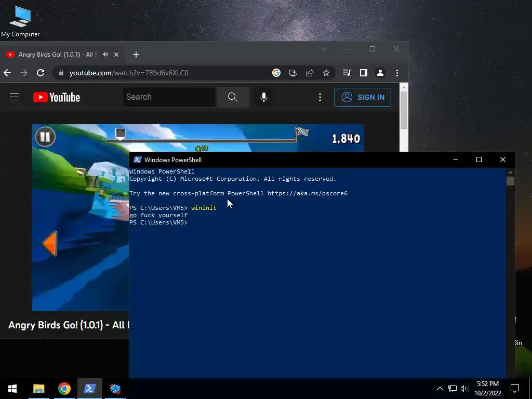The height and width of the screenshot is (399, 532).
Task: Click the last PS C:\Users\VM5> prompt
Action: (x=158, y=222)
